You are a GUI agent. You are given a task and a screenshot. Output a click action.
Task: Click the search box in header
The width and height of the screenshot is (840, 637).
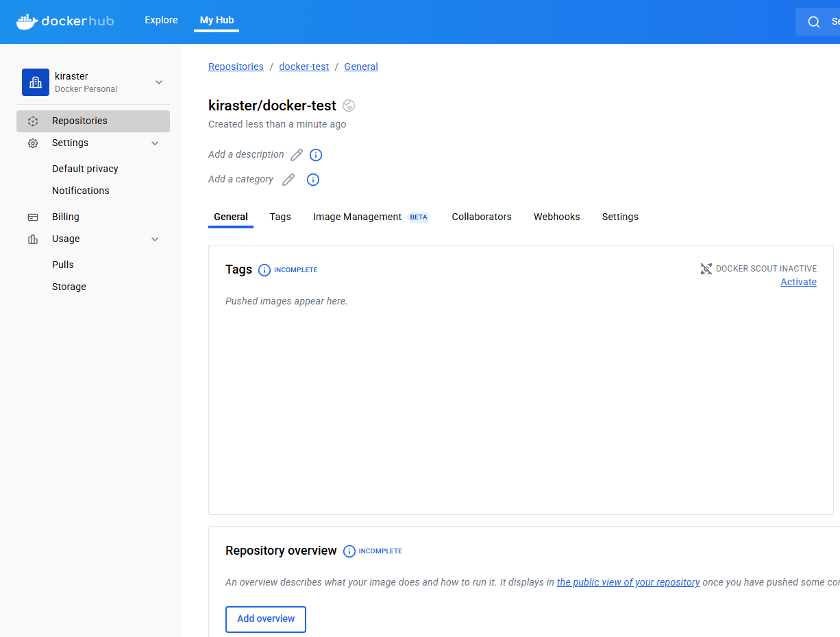[817, 22]
